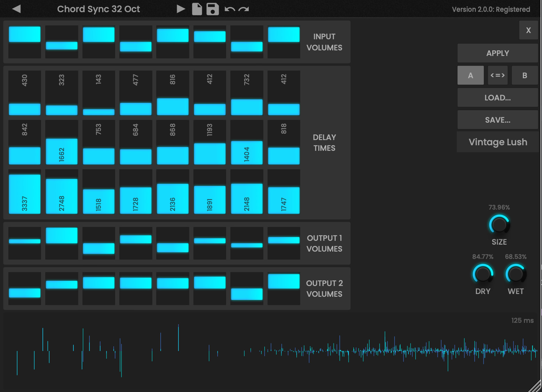
Task: Go to the previous preset arrow
Action: pyautogui.click(x=16, y=9)
